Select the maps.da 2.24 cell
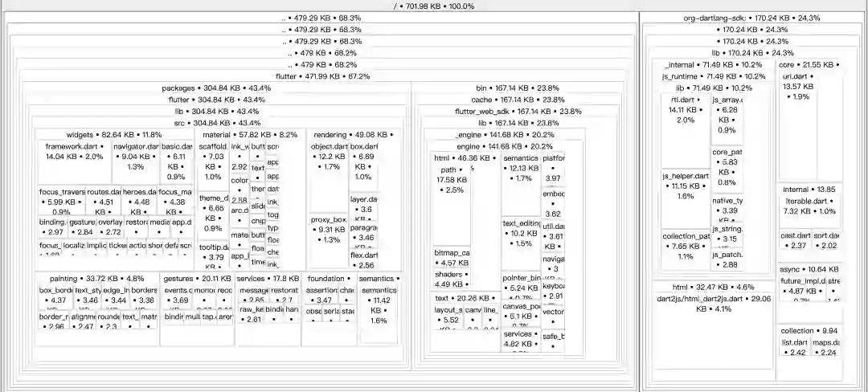Viewport: 868px width, 392px height. pyautogui.click(x=825, y=347)
